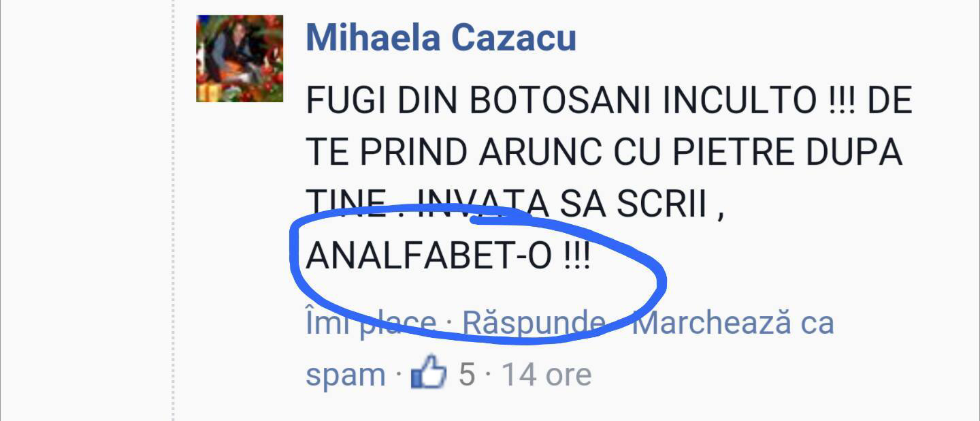
Task: Click the word INCULTO in the first line
Action: pyautogui.click(x=741, y=102)
